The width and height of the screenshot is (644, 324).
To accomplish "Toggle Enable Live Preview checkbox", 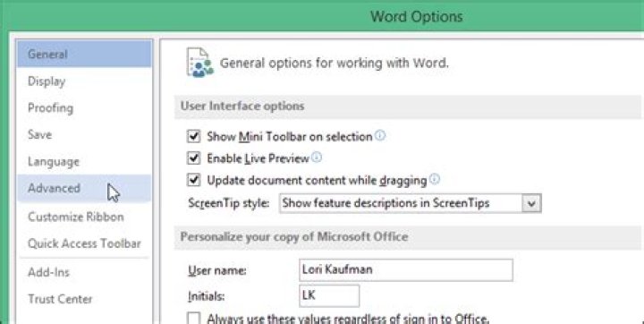I will point(193,158).
